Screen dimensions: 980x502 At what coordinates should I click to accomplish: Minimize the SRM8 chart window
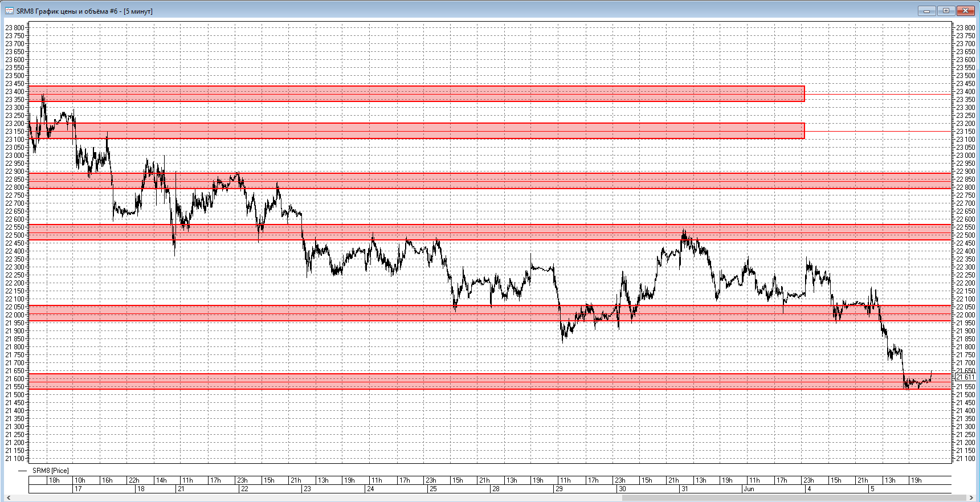pos(926,10)
